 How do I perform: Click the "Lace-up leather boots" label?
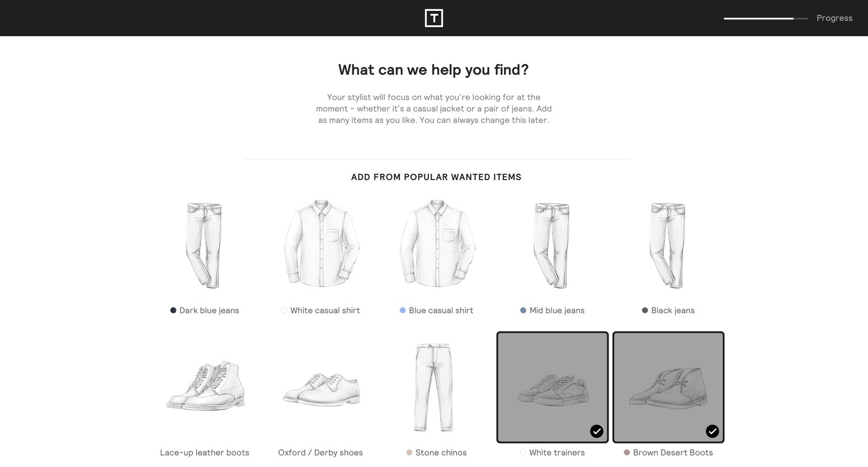coord(204,453)
